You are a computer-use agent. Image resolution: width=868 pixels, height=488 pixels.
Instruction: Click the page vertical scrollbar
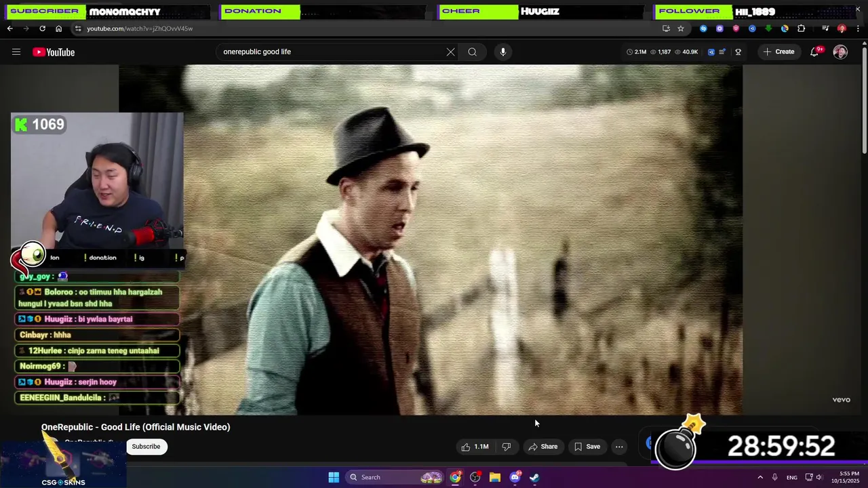(865, 100)
